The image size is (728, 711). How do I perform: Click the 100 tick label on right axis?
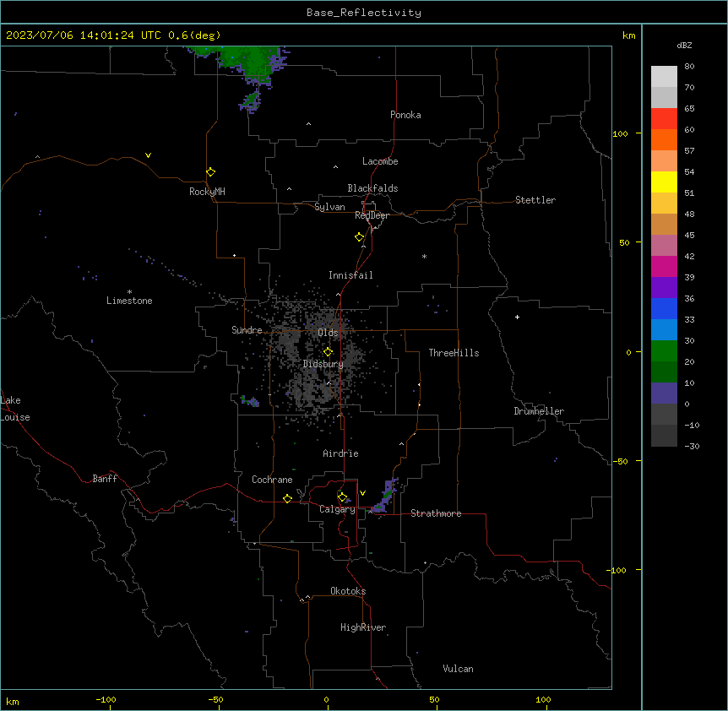pyautogui.click(x=620, y=133)
